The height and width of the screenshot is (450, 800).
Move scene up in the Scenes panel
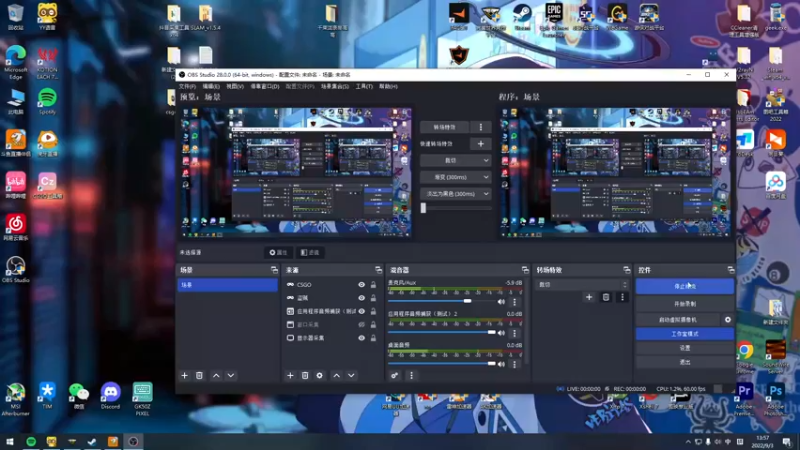216,376
